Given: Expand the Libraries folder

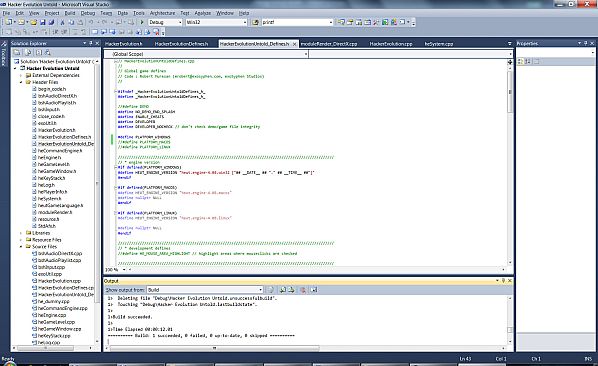Looking at the screenshot, I should pyautogui.click(x=21, y=233).
